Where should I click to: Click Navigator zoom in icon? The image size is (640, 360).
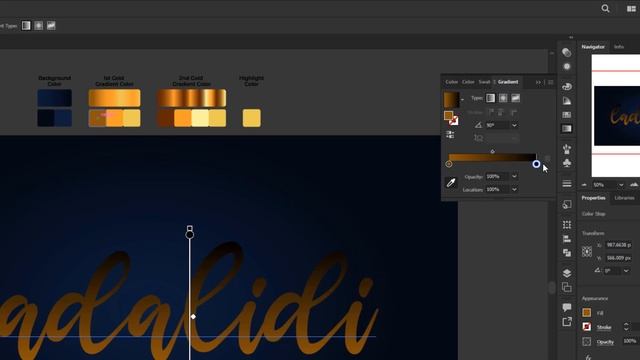634,185
